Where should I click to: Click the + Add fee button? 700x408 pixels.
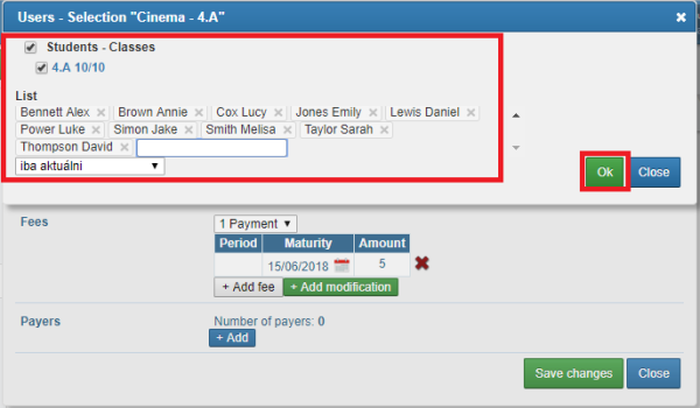[247, 287]
